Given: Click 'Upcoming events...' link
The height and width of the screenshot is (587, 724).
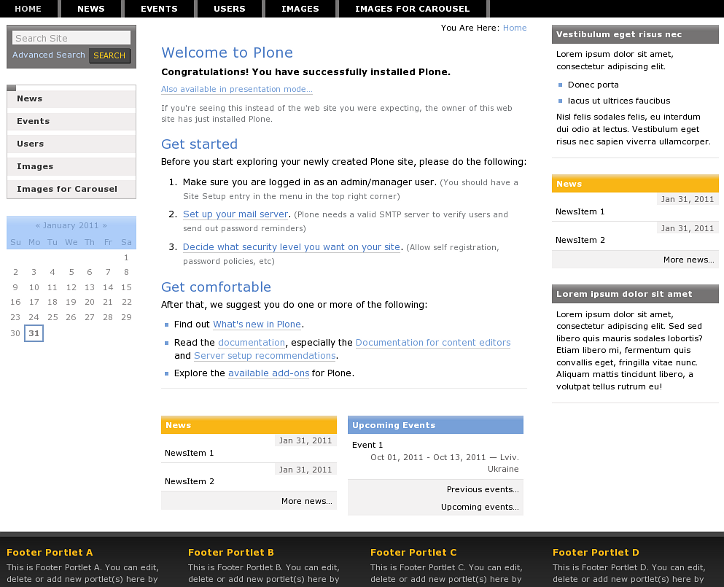Looking at the screenshot, I should click(480, 507).
